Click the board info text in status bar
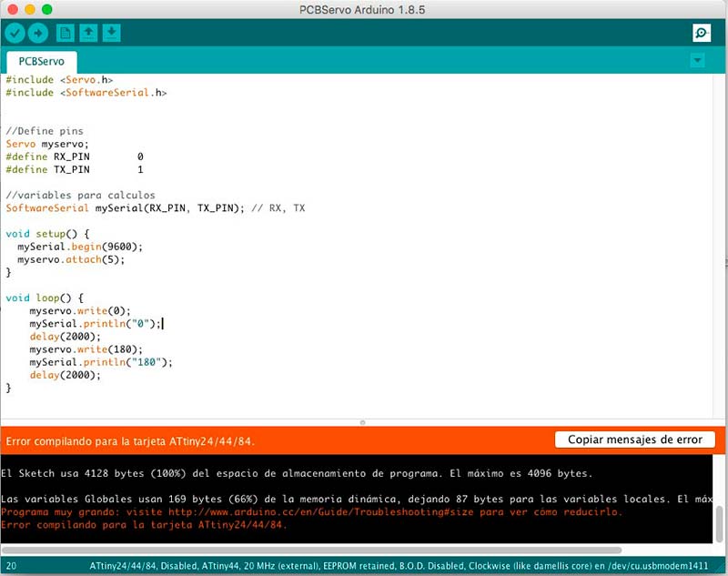Screen dimensions: 728x576 [x=399, y=566]
